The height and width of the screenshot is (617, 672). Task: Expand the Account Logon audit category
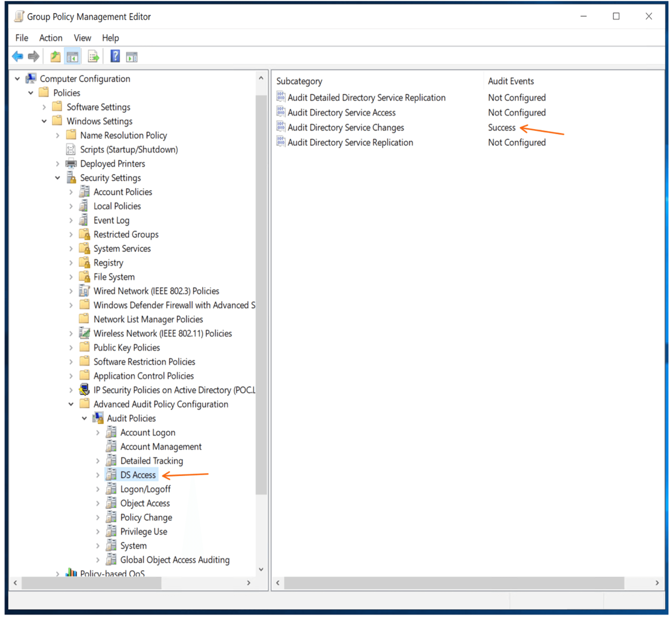[98, 433]
